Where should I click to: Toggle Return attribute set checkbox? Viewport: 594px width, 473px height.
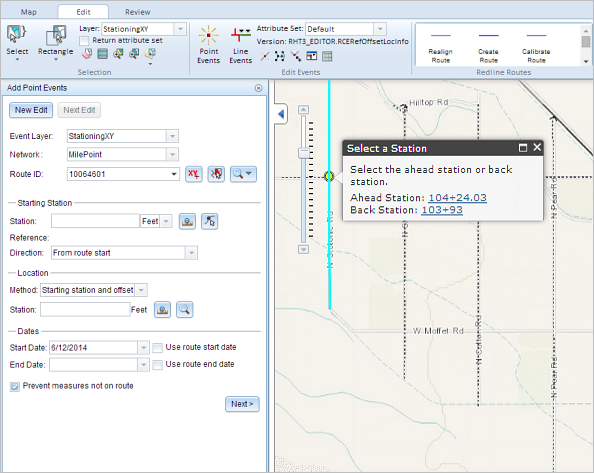(x=84, y=41)
